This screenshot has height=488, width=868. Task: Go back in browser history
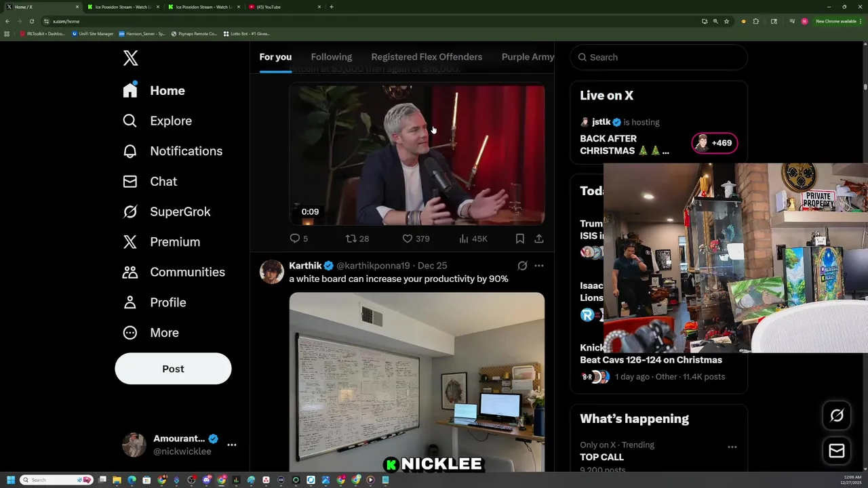coord(7,21)
